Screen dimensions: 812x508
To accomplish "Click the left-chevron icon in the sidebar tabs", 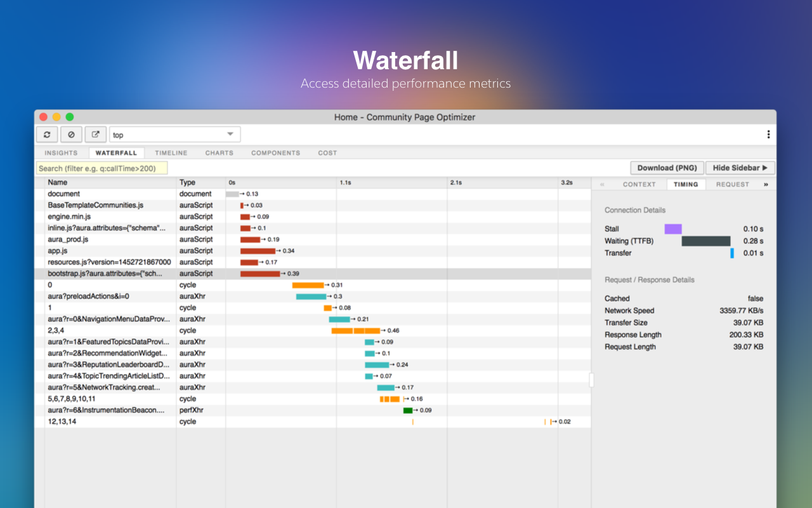I will point(601,184).
